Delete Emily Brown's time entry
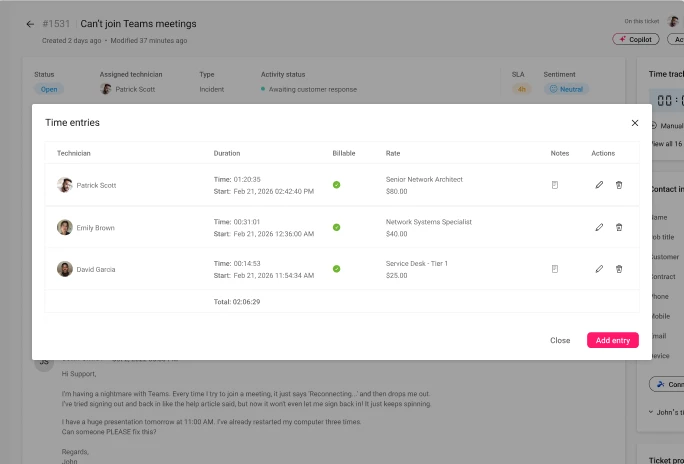The width and height of the screenshot is (684, 464). tap(619, 227)
